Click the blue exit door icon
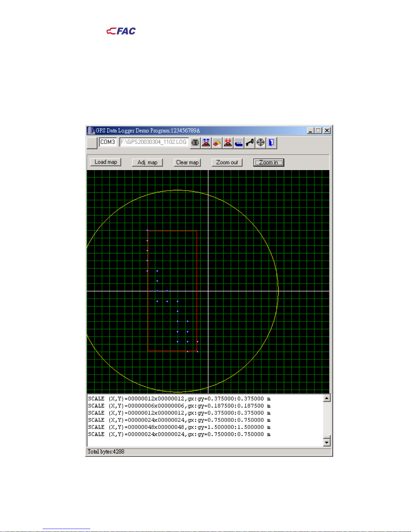Image resolution: width=411 pixels, height=532 pixels. [271, 143]
